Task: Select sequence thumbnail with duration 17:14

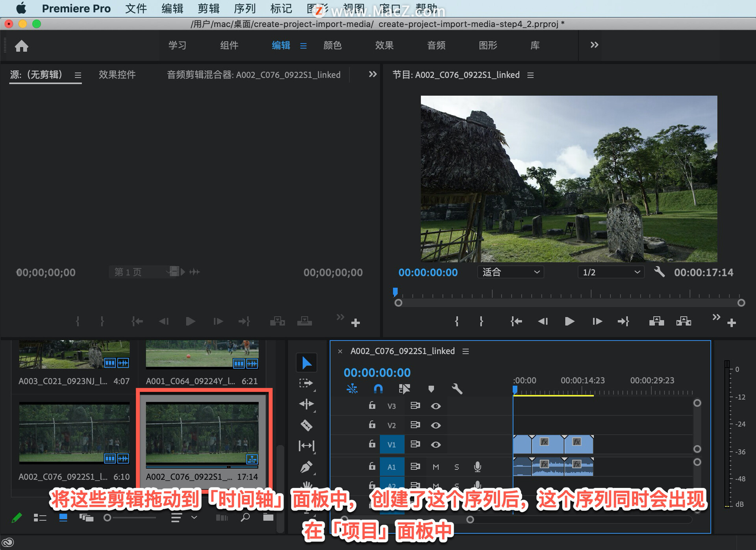Action: click(x=202, y=433)
